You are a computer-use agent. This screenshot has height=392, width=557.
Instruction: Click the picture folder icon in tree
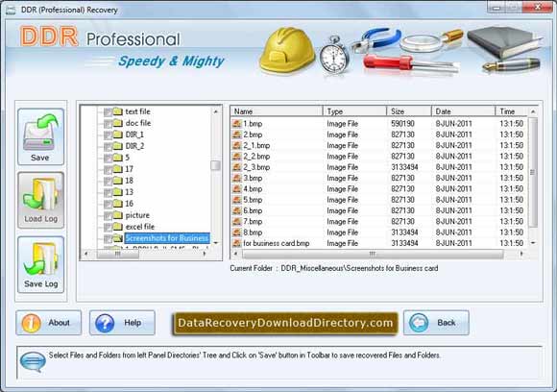tap(117, 215)
